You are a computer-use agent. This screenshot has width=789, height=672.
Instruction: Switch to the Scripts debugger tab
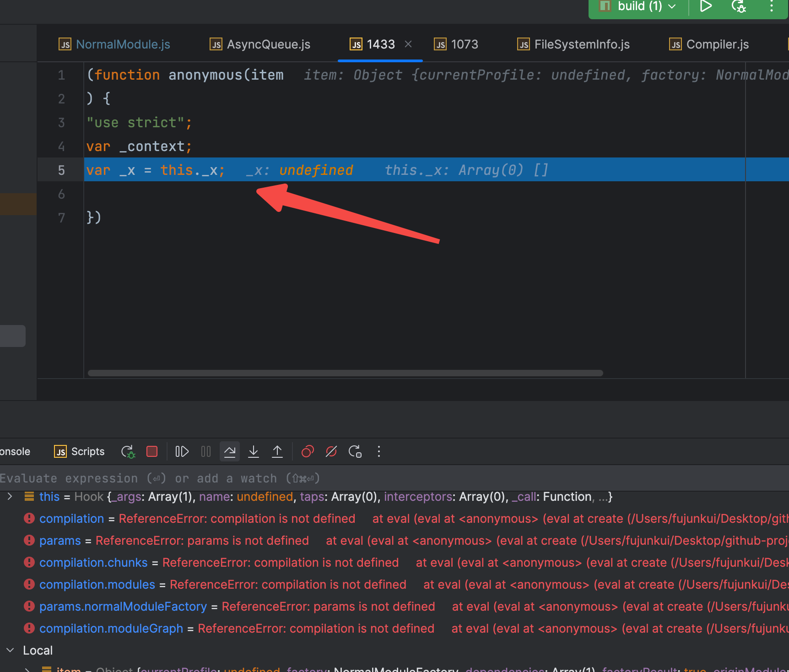tap(80, 452)
